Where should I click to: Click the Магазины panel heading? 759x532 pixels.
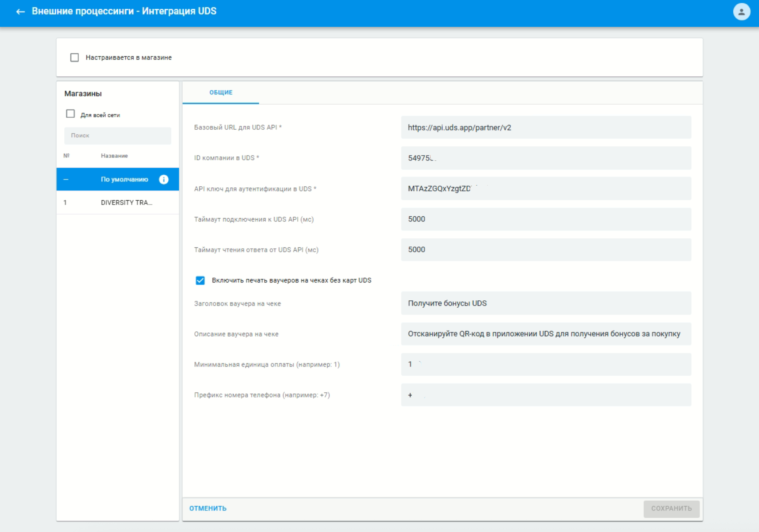click(83, 94)
